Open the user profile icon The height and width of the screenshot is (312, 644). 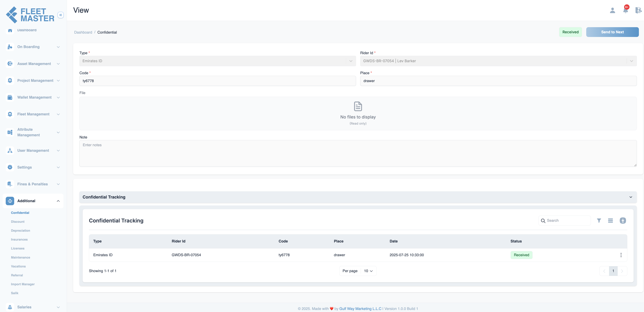point(612,10)
